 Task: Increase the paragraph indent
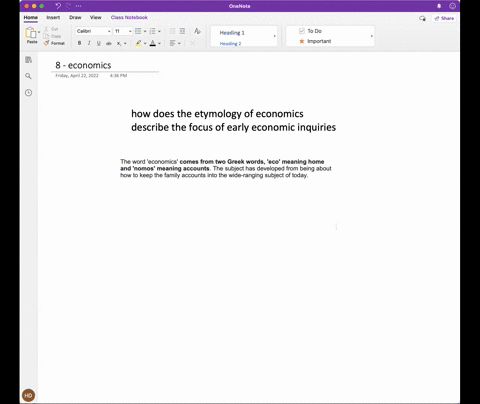182,31
